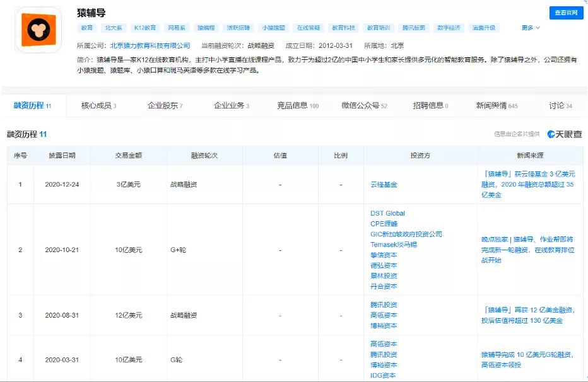Viewport: 588px width, 382px height.
Task: Open the 查看官网 button
Action: pyautogui.click(x=567, y=13)
